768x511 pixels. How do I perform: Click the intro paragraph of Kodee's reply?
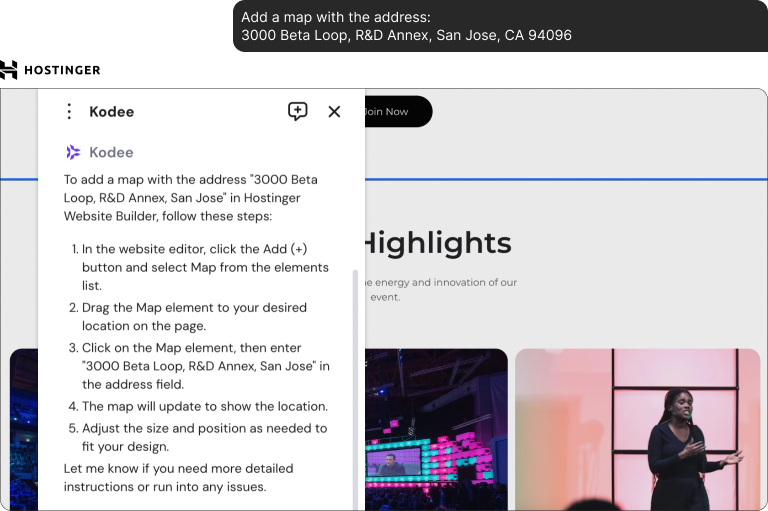tap(190, 198)
